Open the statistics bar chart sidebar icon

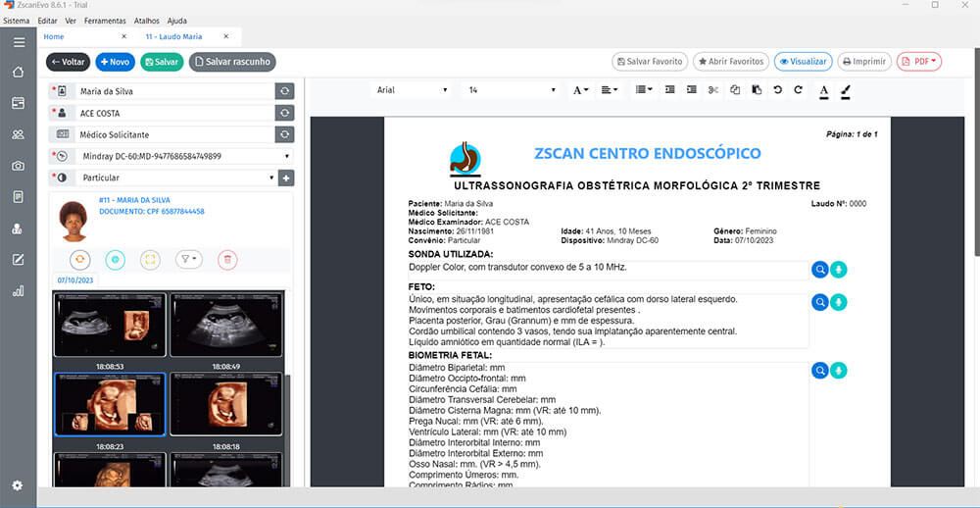[18, 291]
